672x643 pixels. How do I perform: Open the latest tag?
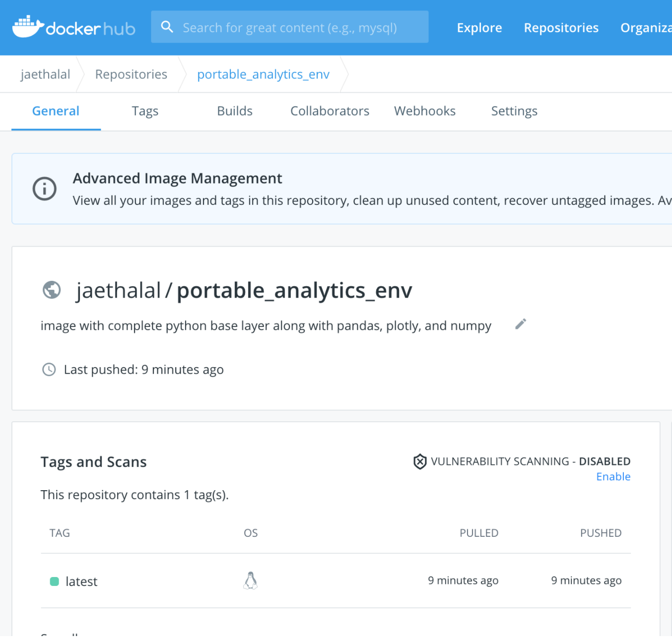pos(81,581)
